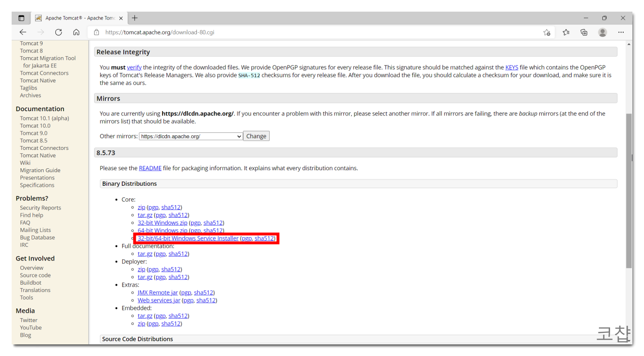Open Mailing Lists sidebar link

tap(35, 230)
